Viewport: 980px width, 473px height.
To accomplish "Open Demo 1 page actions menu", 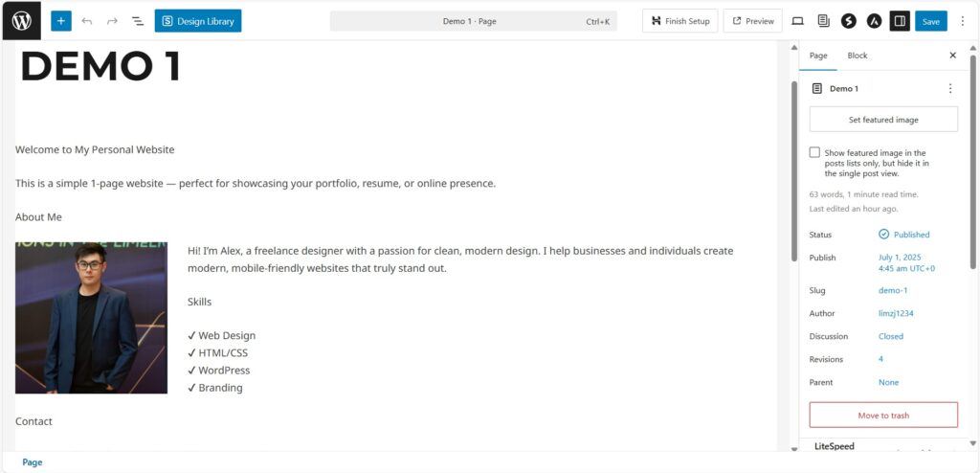I will pos(950,89).
